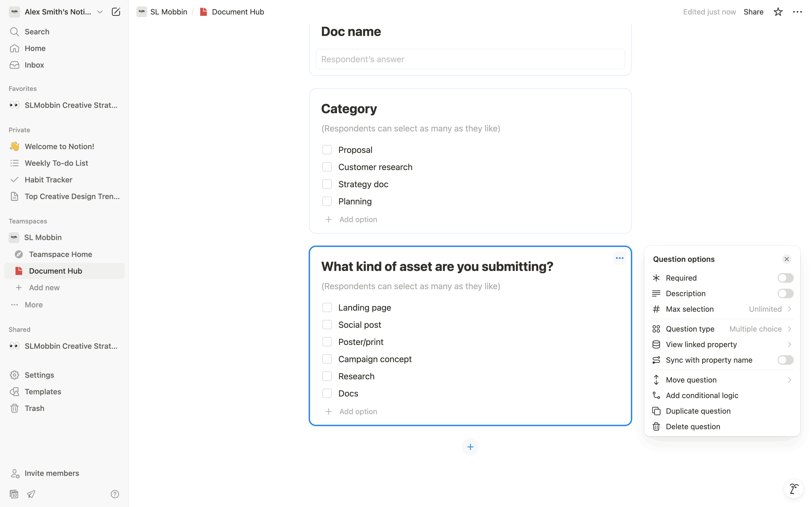This screenshot has width=812, height=507.
Task: Open Trash in the sidebar
Action: pos(34,408)
